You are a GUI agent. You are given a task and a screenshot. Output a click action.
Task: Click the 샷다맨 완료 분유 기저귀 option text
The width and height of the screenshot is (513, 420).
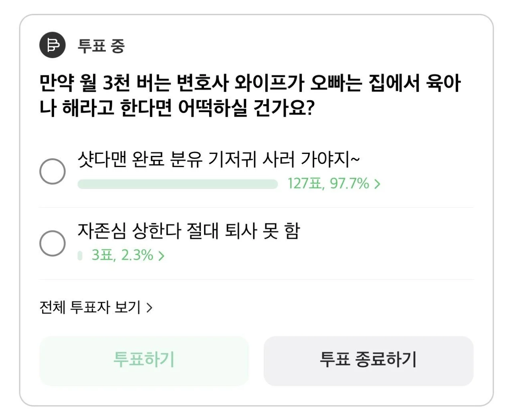(218, 160)
